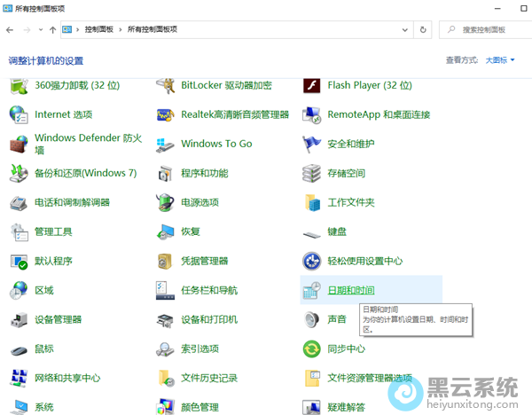
Task: Open the Windows Defender 防火墙 icon
Action: tap(20, 144)
